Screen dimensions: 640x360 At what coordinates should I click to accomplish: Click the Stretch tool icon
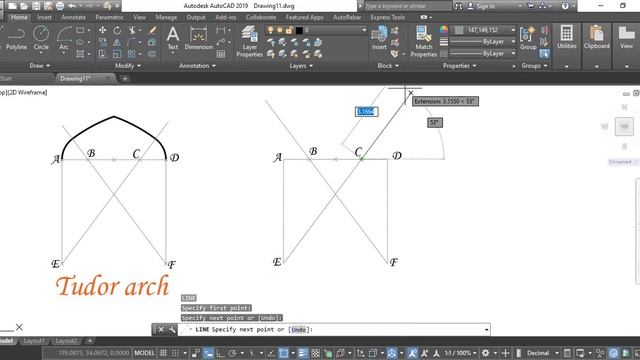pos(102,54)
